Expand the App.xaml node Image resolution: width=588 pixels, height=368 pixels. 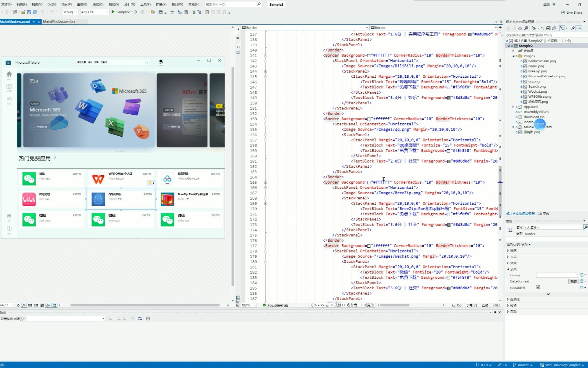coord(513,107)
